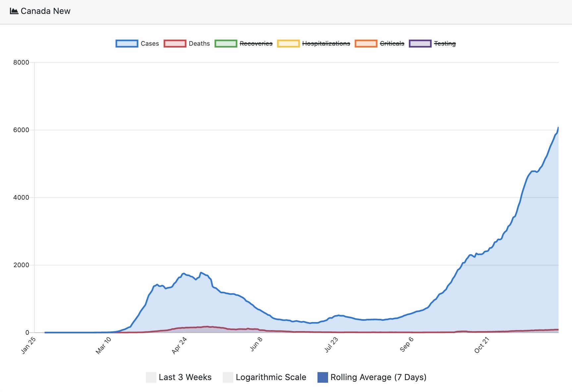
Task: Hide the Deaths series via its legend label
Action: 199,44
